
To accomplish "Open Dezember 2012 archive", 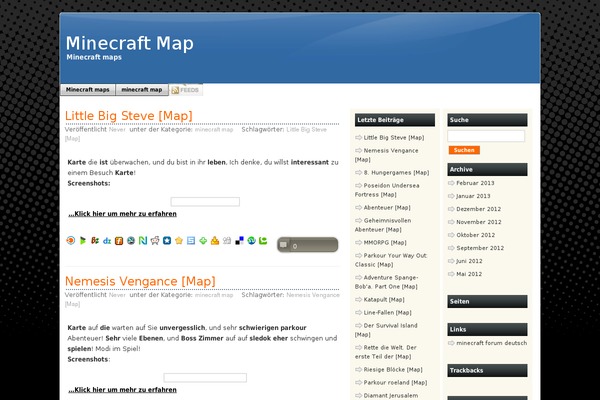I will [478, 209].
